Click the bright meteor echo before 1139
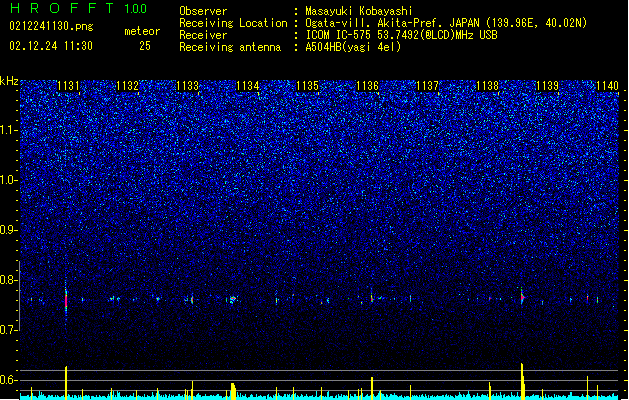The image size is (629, 400). coord(522,297)
